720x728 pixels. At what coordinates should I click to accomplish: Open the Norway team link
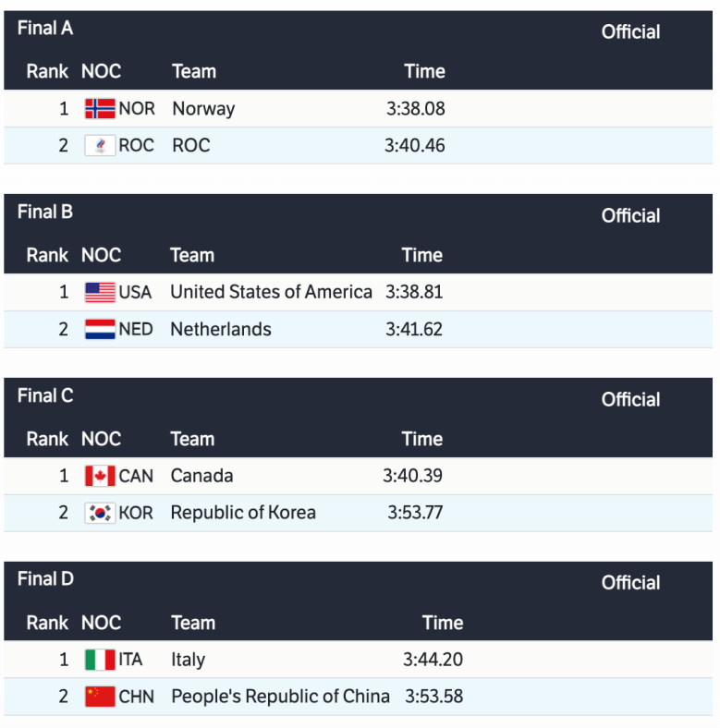pyautogui.click(x=203, y=109)
